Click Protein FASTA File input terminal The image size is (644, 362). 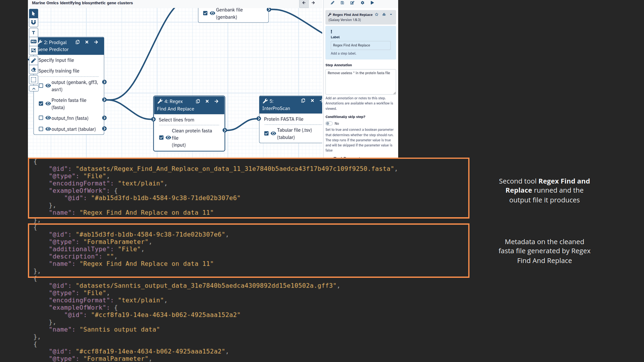259,119
